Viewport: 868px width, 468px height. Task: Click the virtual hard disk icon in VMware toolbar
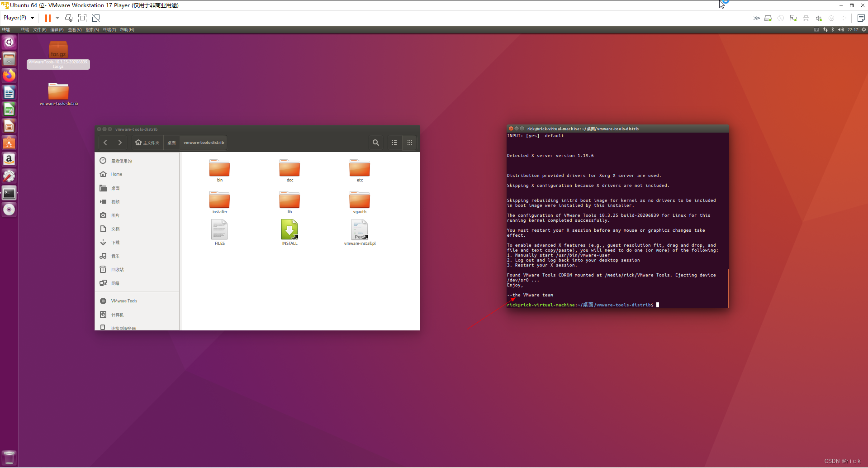[768, 18]
